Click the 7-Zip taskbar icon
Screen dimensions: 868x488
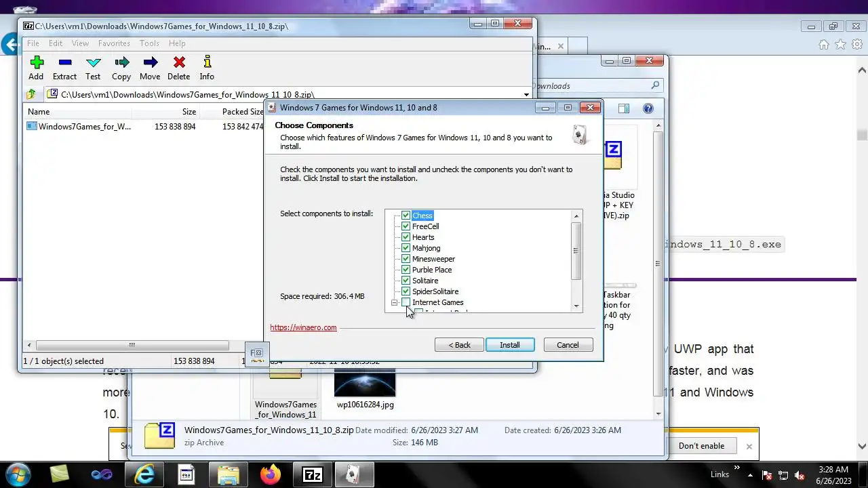(312, 474)
